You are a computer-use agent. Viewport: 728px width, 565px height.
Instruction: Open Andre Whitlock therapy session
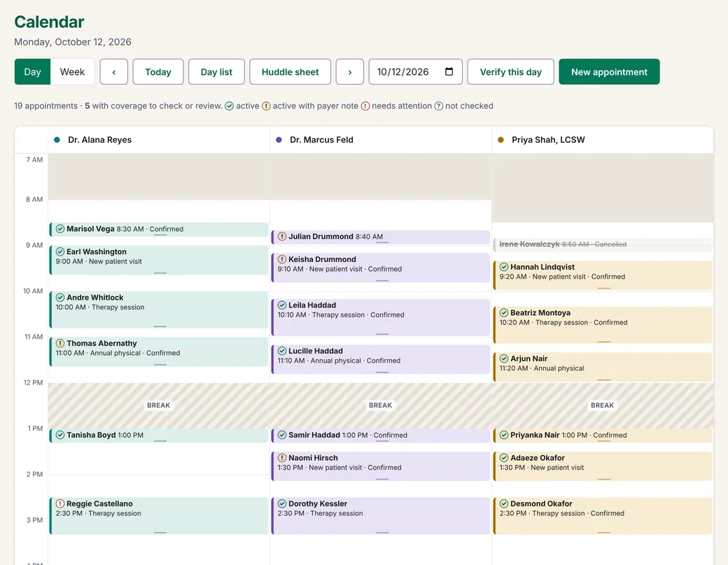pos(159,309)
